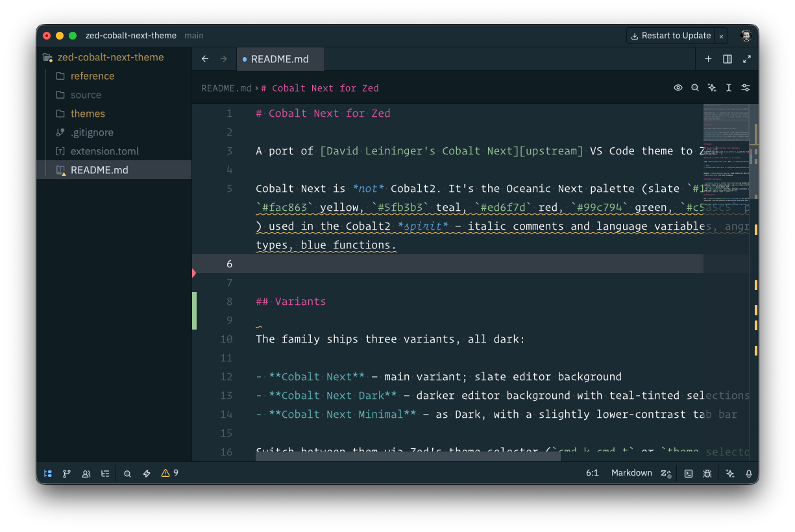Screen dimensions: 795x532
Task: Toggle the project panel icon bottom left
Action: 47,474
